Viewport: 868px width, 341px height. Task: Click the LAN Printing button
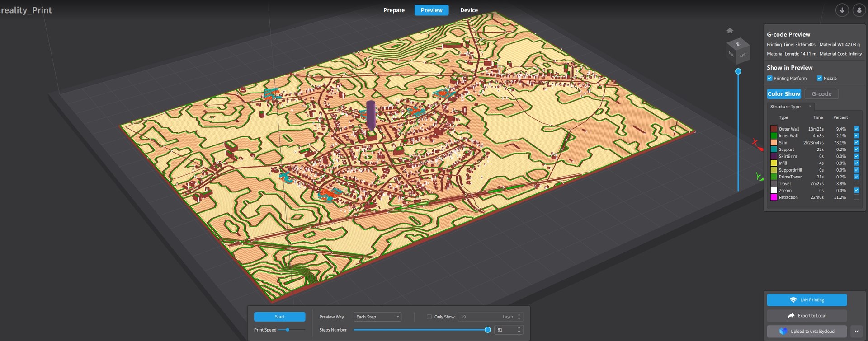click(807, 300)
